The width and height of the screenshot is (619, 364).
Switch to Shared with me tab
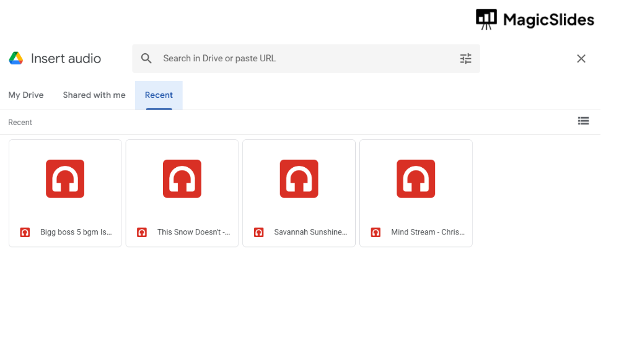click(94, 95)
